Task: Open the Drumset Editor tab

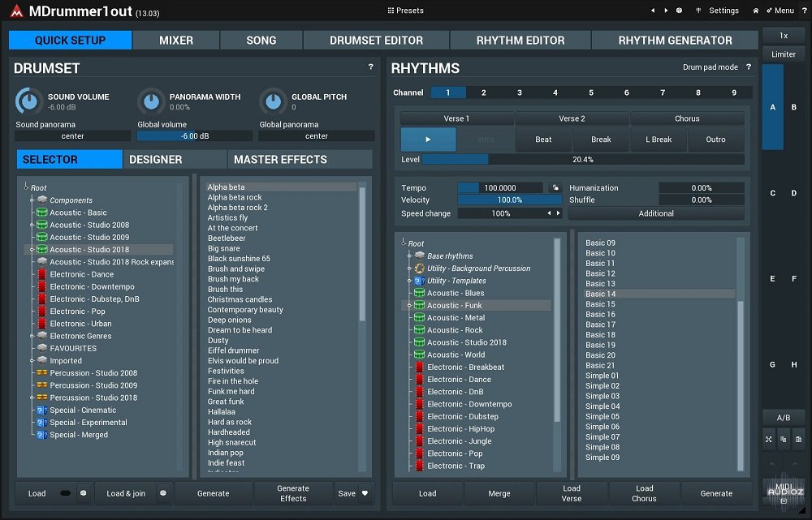Action: coord(377,41)
